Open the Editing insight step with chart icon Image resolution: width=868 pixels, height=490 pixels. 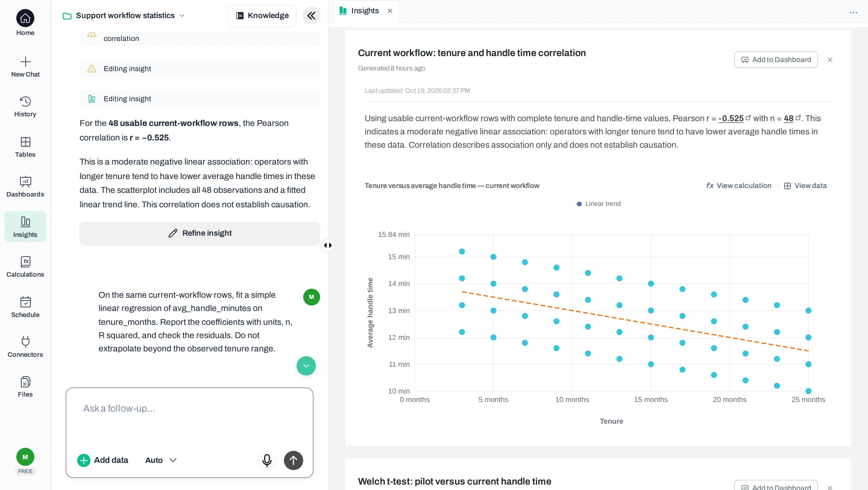pyautogui.click(x=200, y=99)
